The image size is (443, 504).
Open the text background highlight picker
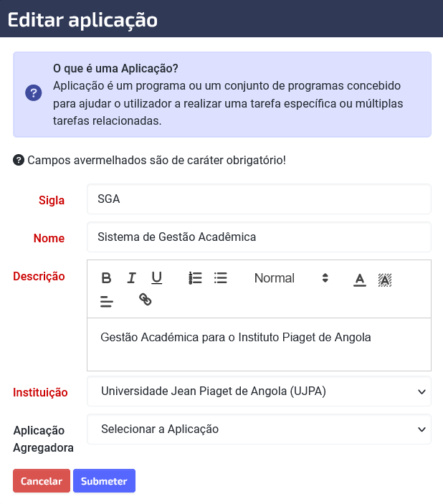coord(385,280)
